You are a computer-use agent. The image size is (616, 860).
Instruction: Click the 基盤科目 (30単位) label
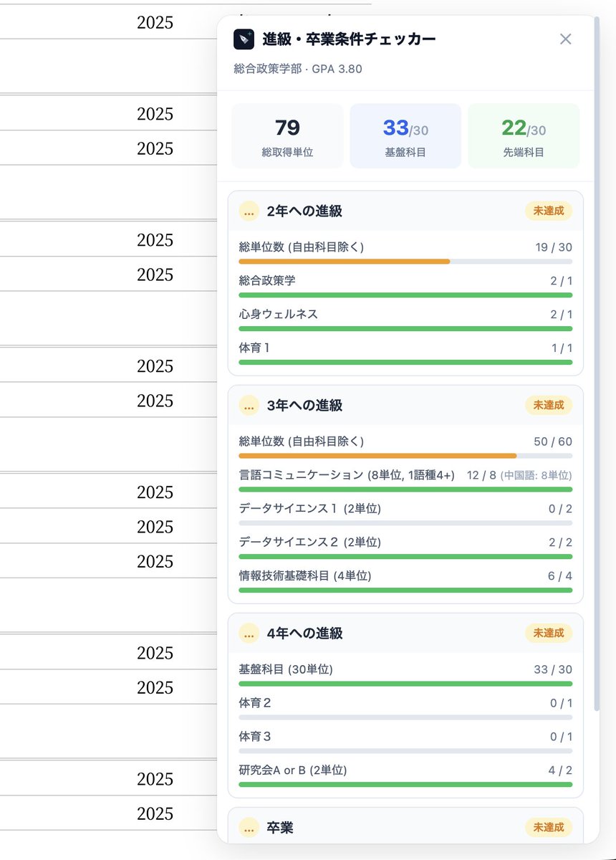(x=286, y=670)
